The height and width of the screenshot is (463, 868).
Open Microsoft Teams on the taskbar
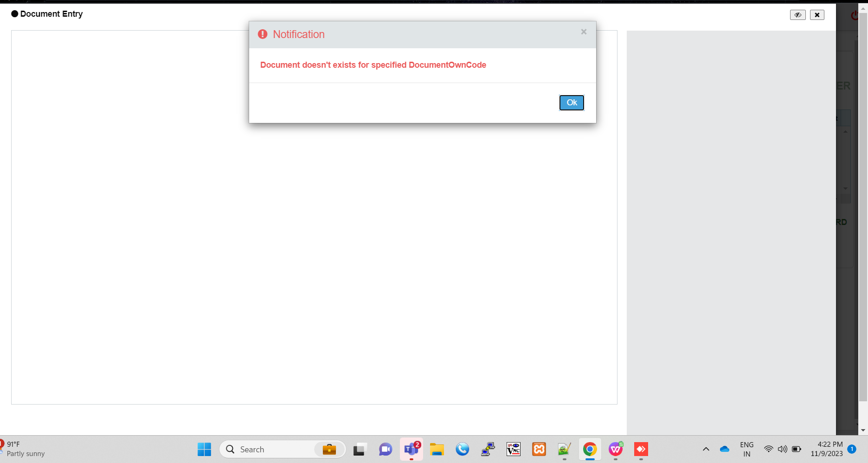pyautogui.click(x=411, y=449)
